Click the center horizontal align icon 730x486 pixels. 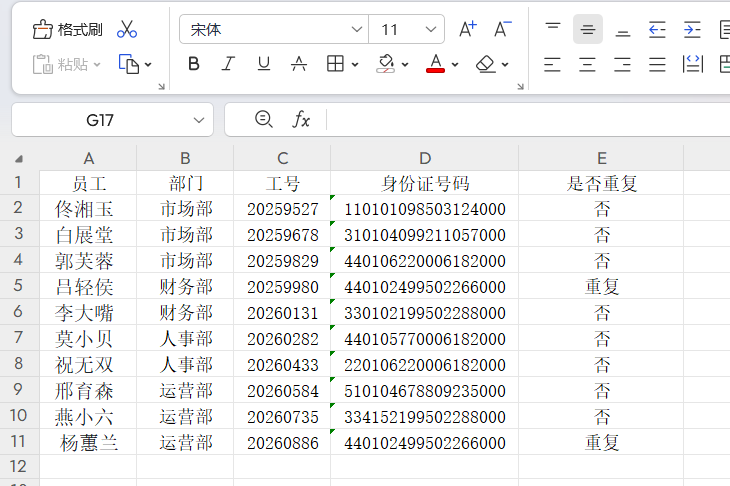(587, 65)
